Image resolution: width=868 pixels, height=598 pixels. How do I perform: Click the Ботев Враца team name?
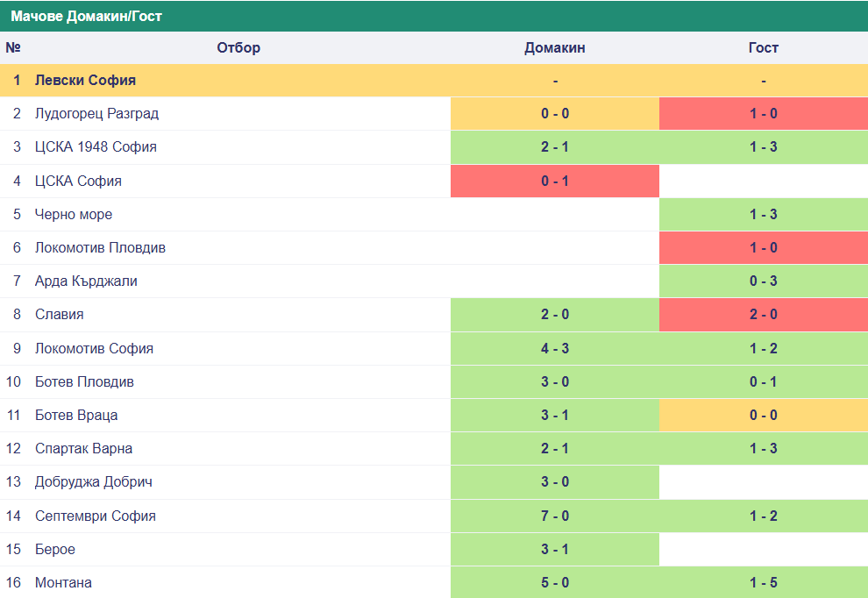[75, 416]
